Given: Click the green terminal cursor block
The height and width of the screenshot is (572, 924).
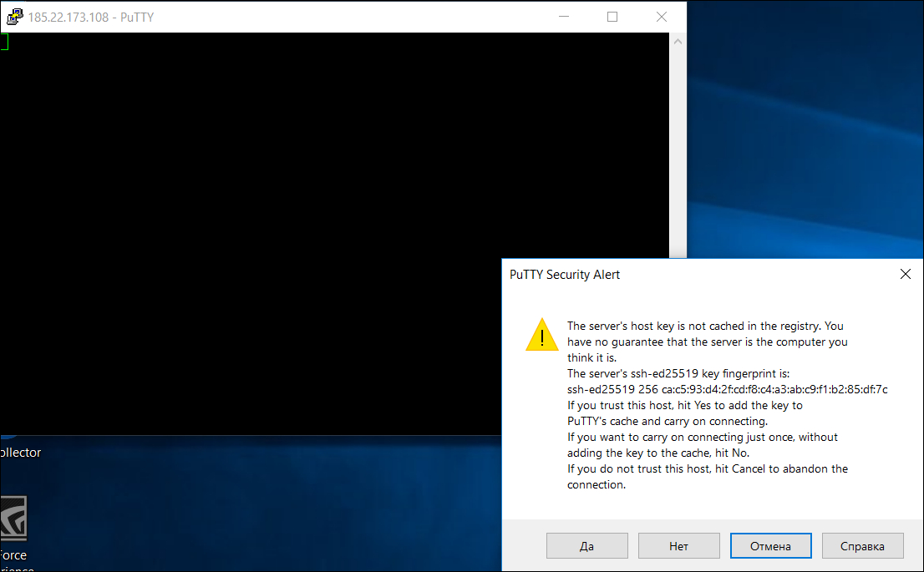Looking at the screenshot, I should pos(4,40).
